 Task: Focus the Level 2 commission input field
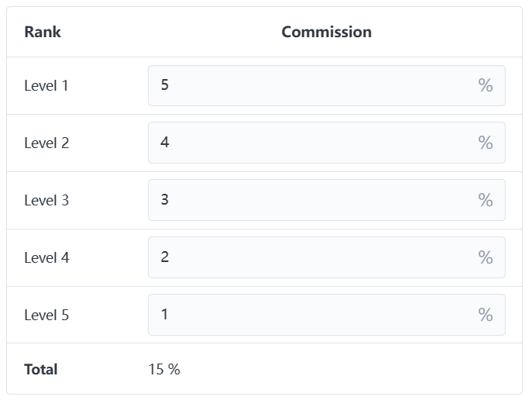coord(310,143)
